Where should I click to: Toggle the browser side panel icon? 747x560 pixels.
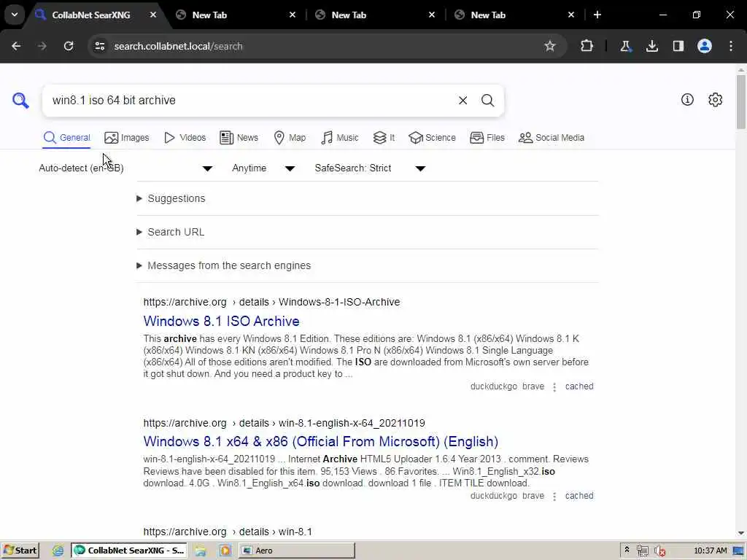pos(678,46)
